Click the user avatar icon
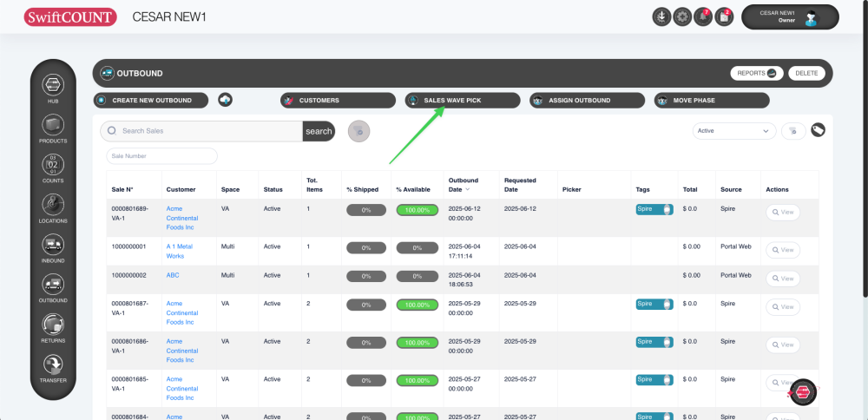The width and height of the screenshot is (868, 420). pyautogui.click(x=811, y=17)
